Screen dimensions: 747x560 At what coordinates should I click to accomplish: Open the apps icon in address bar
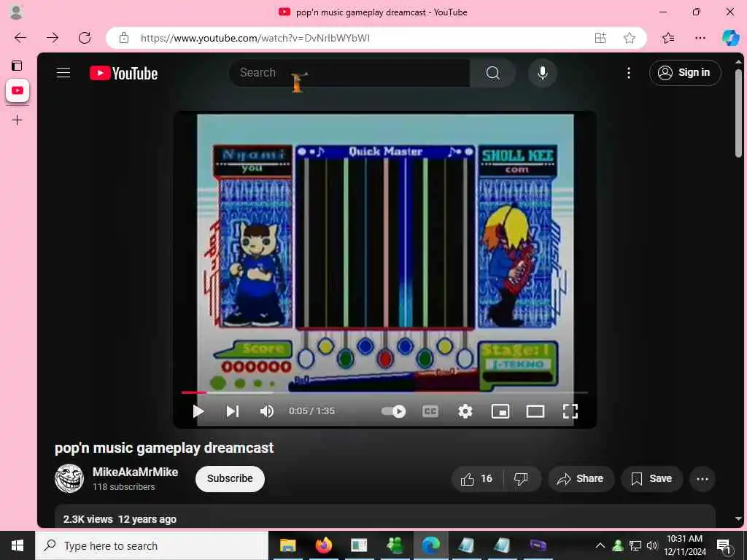click(x=600, y=38)
